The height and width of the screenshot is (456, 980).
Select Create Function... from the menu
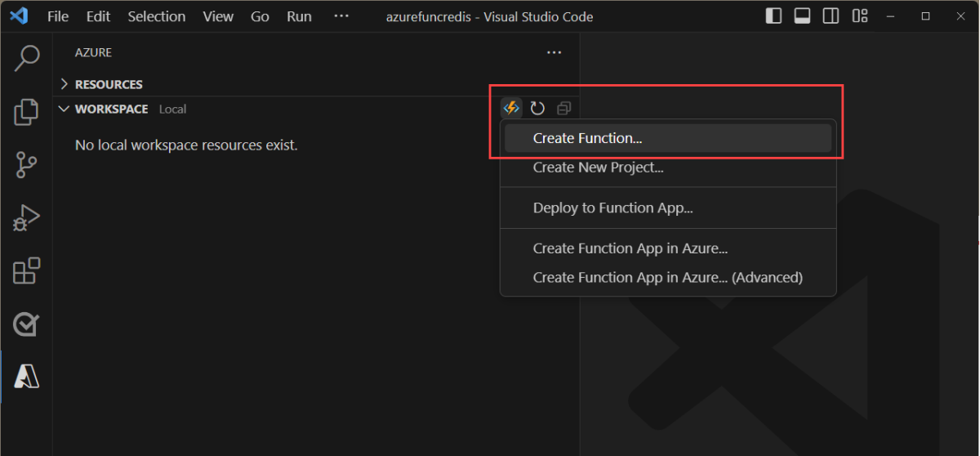coord(587,138)
